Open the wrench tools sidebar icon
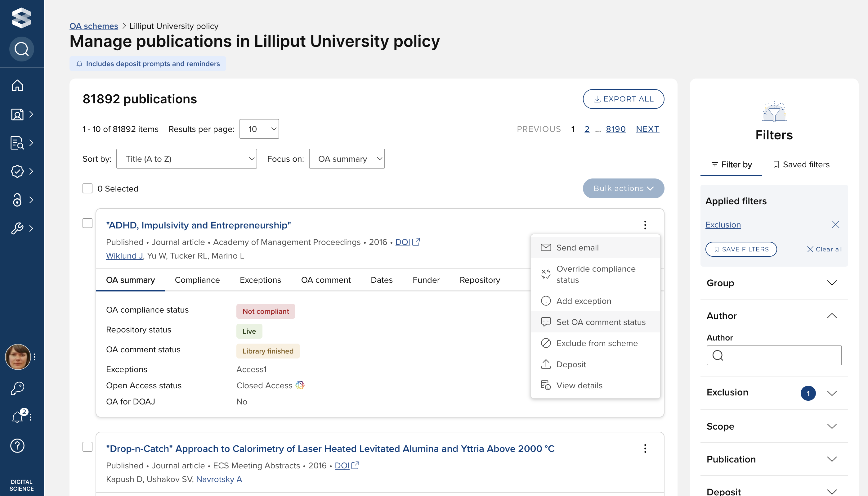Screen dimensions: 868x496 coord(17,228)
